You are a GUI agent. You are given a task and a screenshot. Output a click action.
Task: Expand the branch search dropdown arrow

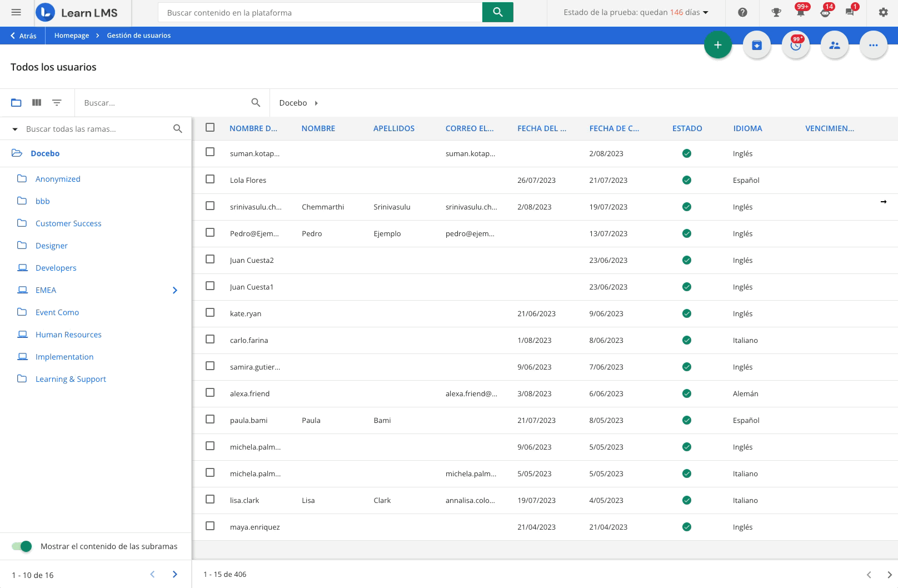tap(15, 129)
